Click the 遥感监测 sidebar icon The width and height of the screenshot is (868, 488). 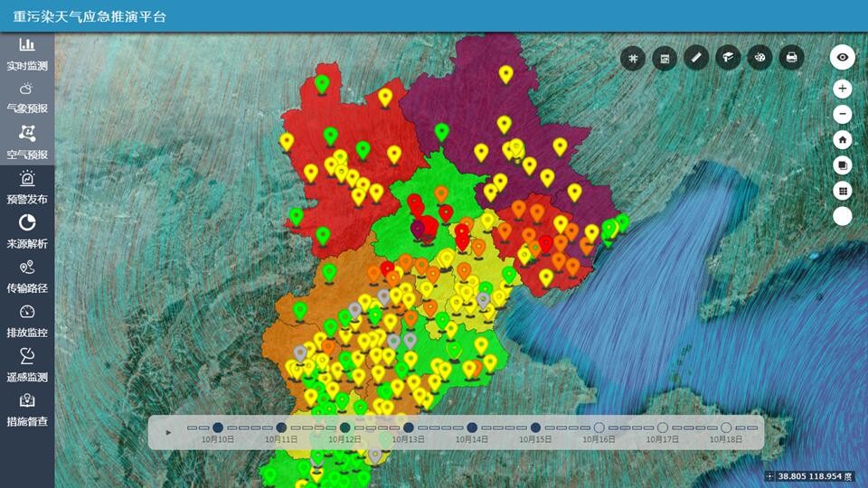click(27, 365)
